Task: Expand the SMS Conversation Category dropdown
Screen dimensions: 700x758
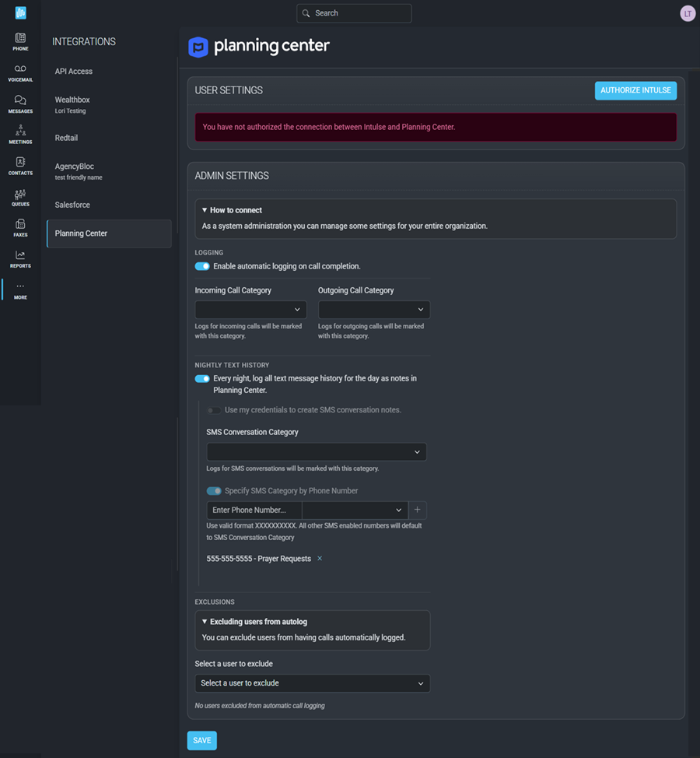Action: (316, 451)
